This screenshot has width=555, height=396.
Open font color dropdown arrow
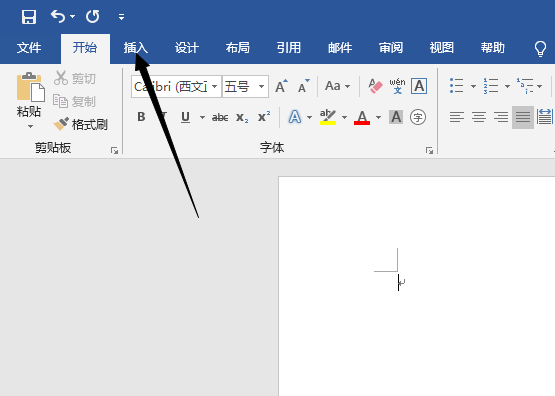pyautogui.click(x=378, y=117)
